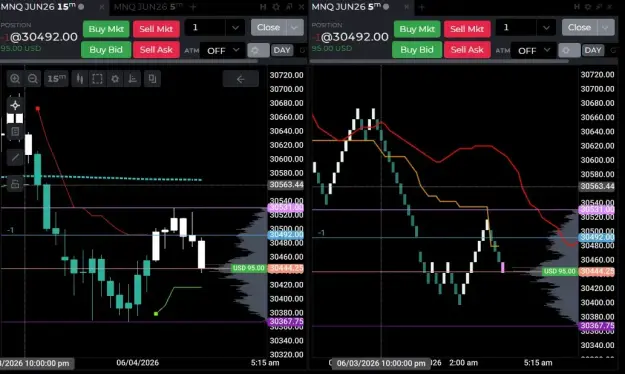
Task: Open the Close options arrow in left panel
Action: tap(295, 28)
